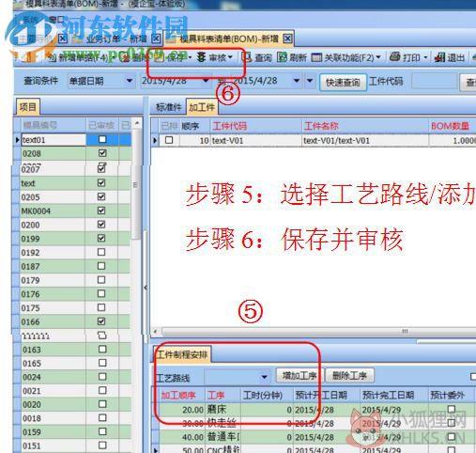The height and width of the screenshot is (453, 476).
Task: Click the text-V01/text-V01 工件名称 cell
Action: coord(365,140)
